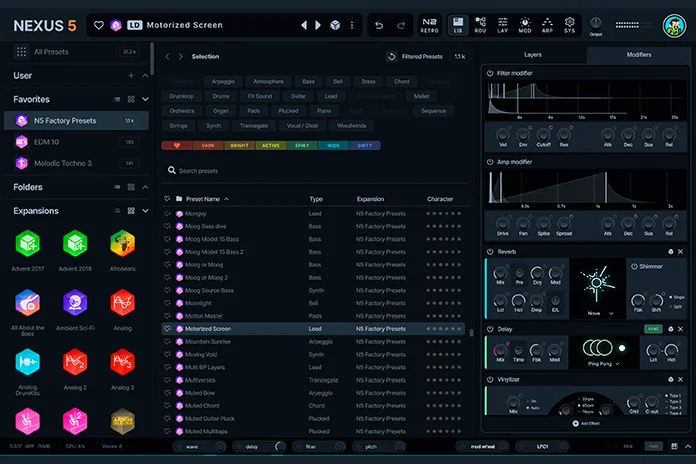Image resolution: width=696 pixels, height=464 pixels.
Task: Filter by Trancegate category
Action: point(253,126)
